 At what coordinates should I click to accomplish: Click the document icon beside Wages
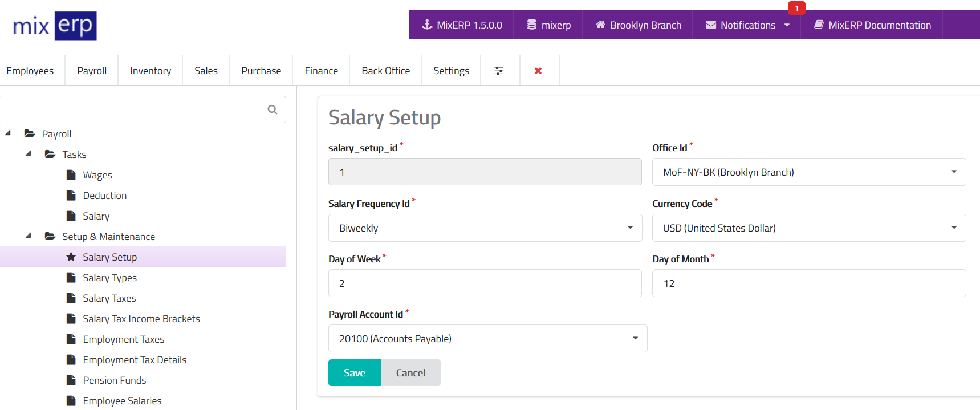click(71, 175)
